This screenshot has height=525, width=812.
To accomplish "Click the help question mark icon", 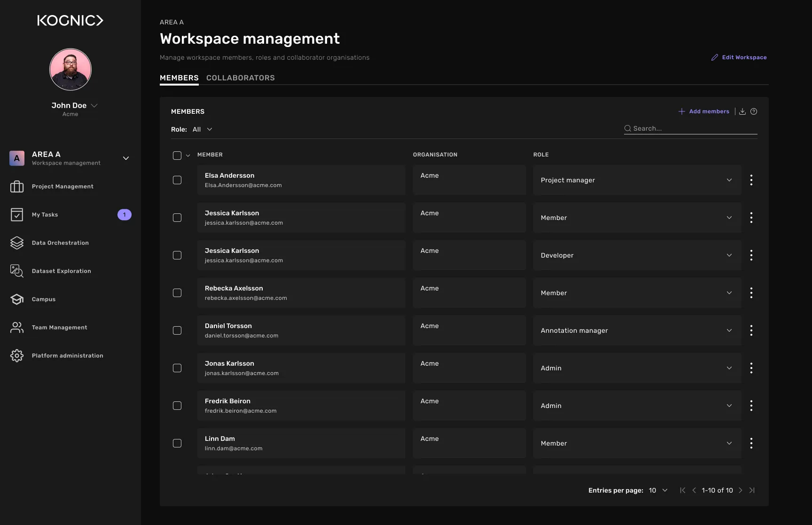I will [x=754, y=111].
